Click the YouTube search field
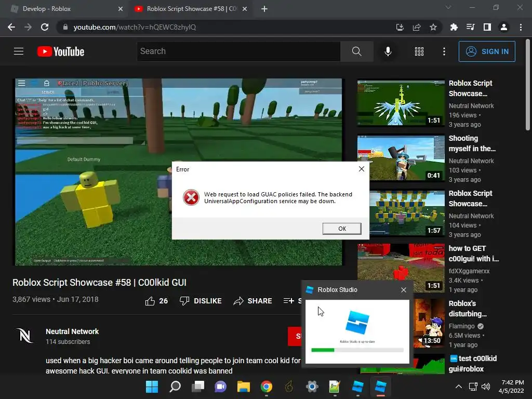The width and height of the screenshot is (532, 399). tap(239, 51)
